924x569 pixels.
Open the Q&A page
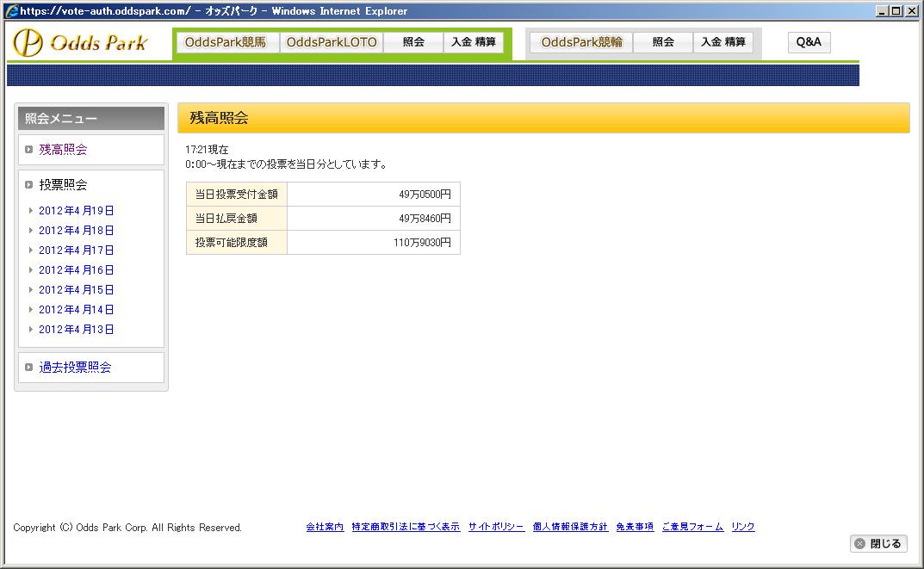point(809,42)
